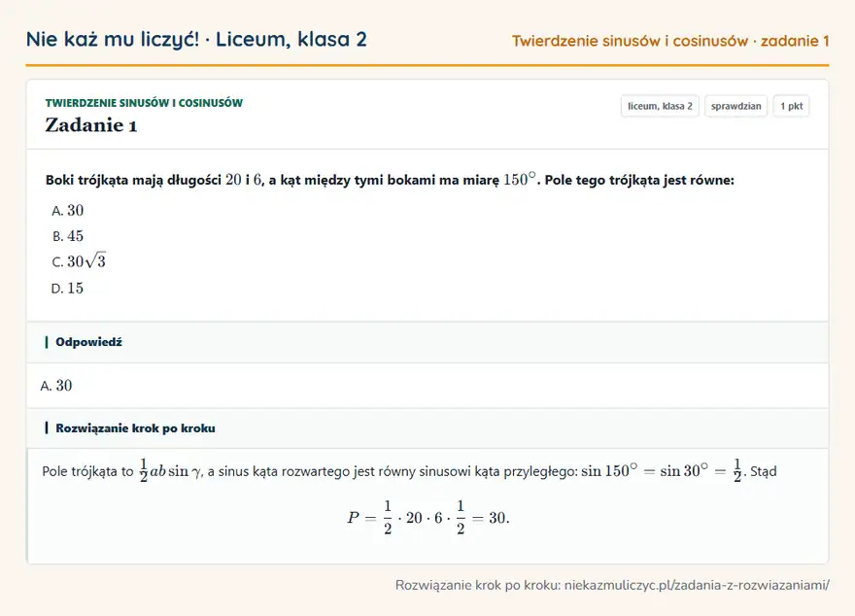Pick answer option C, 30√3
The width and height of the screenshot is (855, 616).
pyautogui.click(x=79, y=261)
